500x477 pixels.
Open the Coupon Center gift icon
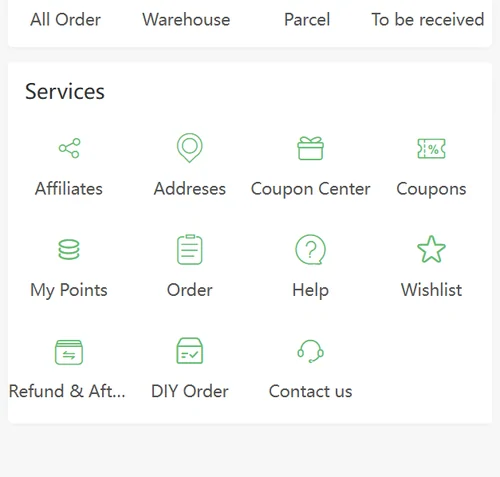[x=310, y=148]
